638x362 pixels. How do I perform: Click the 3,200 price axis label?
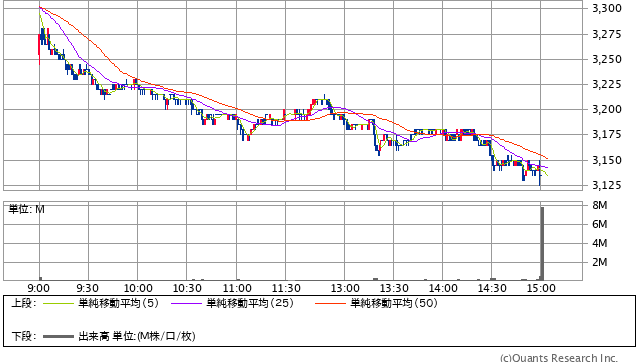[x=607, y=109]
